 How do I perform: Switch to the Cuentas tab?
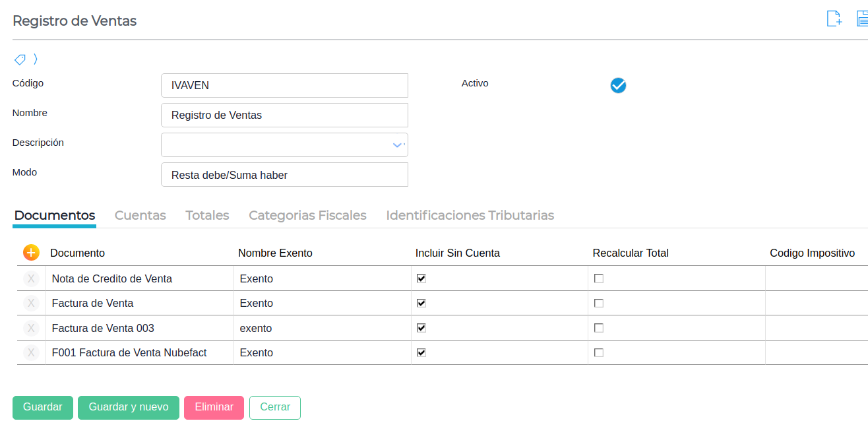(x=140, y=215)
